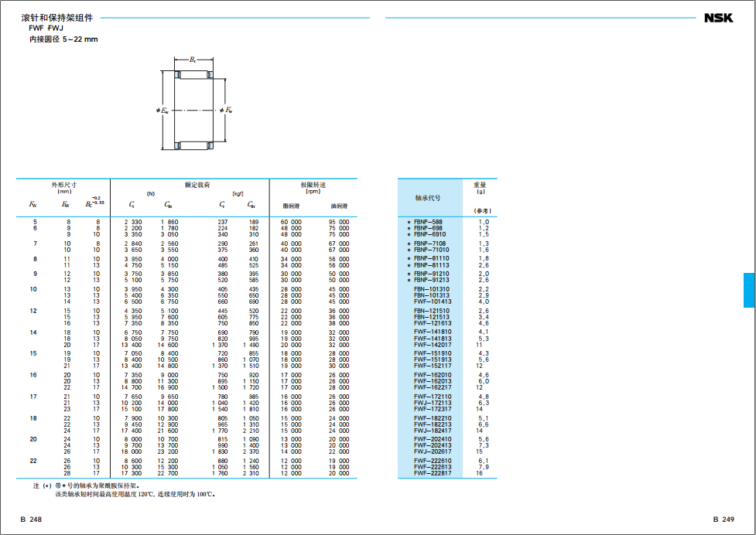Click the φFw dimension label on the diagram

point(225,111)
